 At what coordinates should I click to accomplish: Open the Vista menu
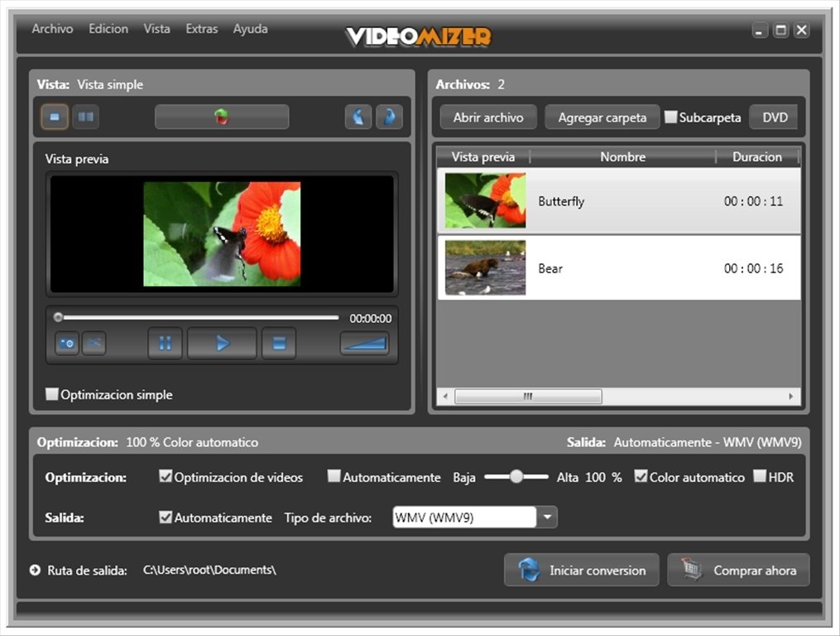[x=157, y=29]
